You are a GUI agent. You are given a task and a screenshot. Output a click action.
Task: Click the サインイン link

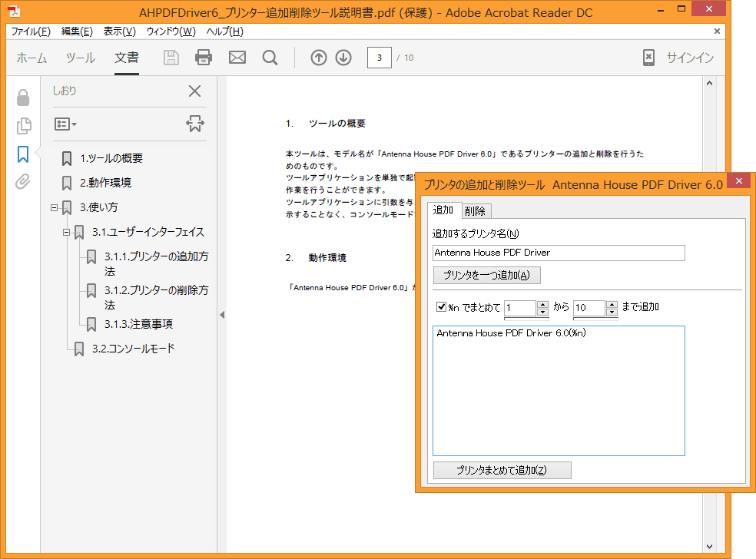[x=690, y=58]
